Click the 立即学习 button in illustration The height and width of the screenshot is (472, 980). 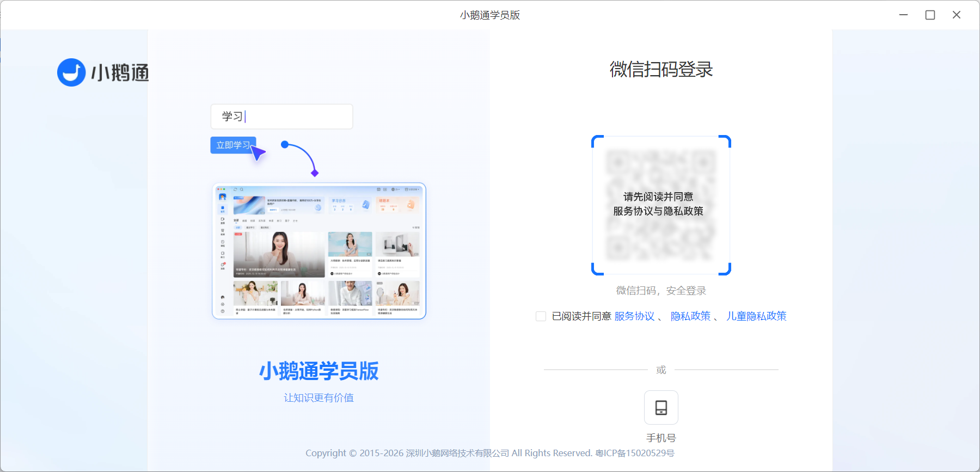[x=233, y=145]
